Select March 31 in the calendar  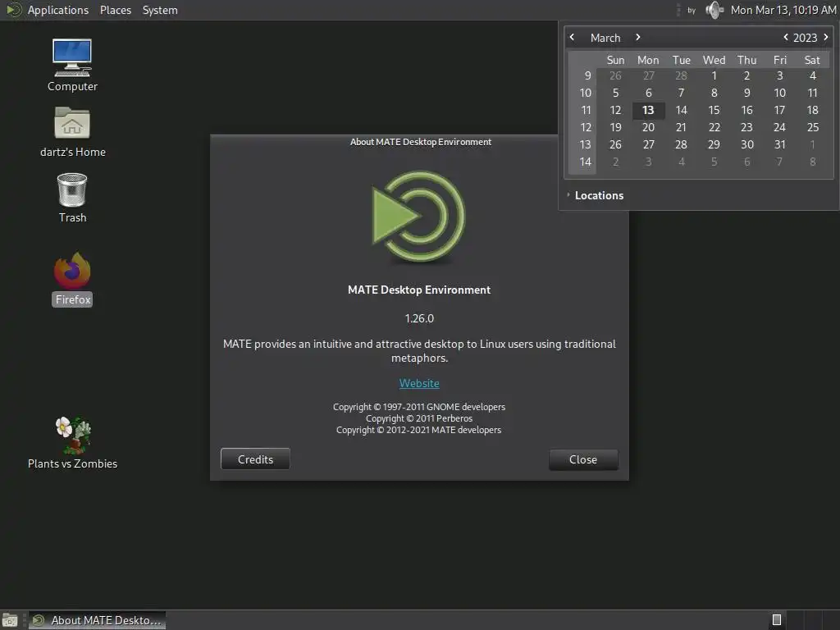point(779,144)
